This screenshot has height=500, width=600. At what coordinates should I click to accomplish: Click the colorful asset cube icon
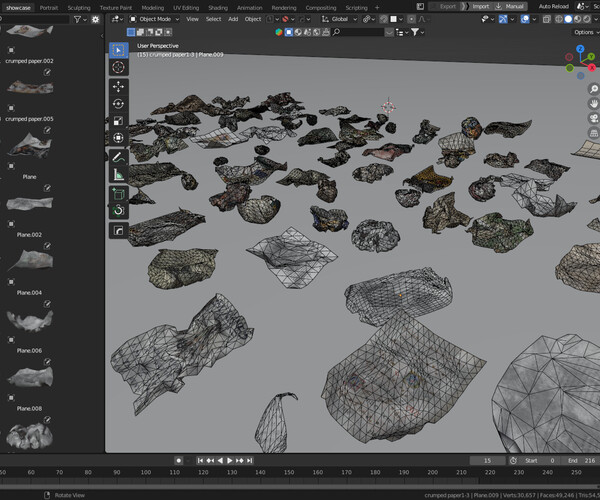tap(279, 33)
